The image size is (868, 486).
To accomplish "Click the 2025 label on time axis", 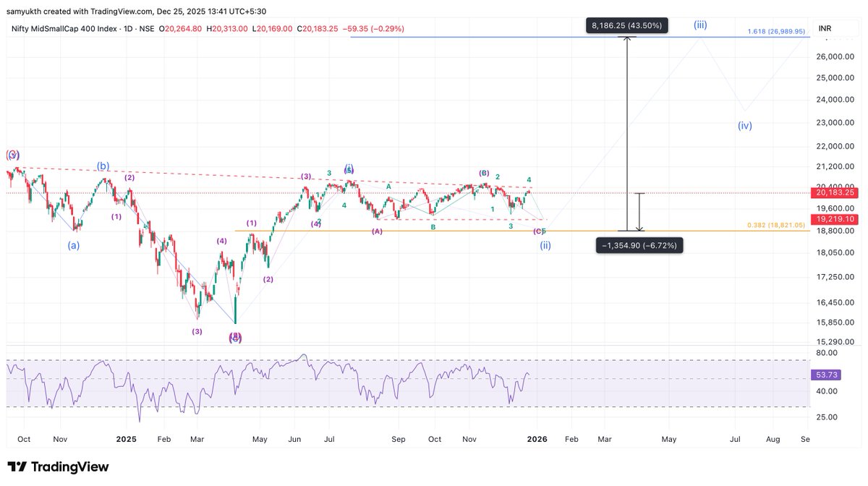I will [127, 439].
